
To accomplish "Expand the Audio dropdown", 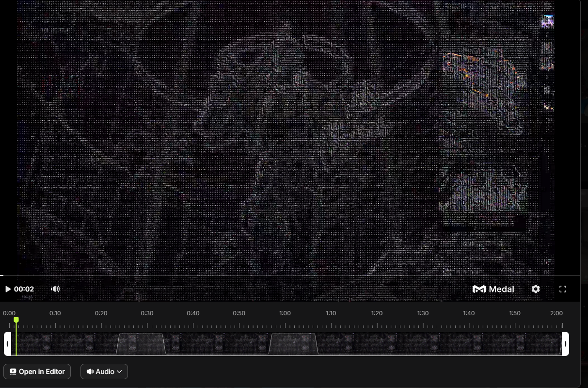I will 104,372.
